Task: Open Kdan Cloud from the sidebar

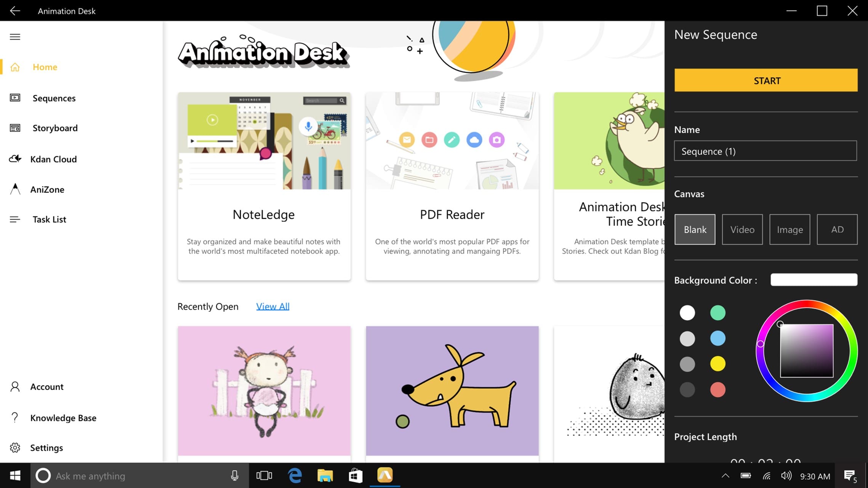Action: [53, 159]
